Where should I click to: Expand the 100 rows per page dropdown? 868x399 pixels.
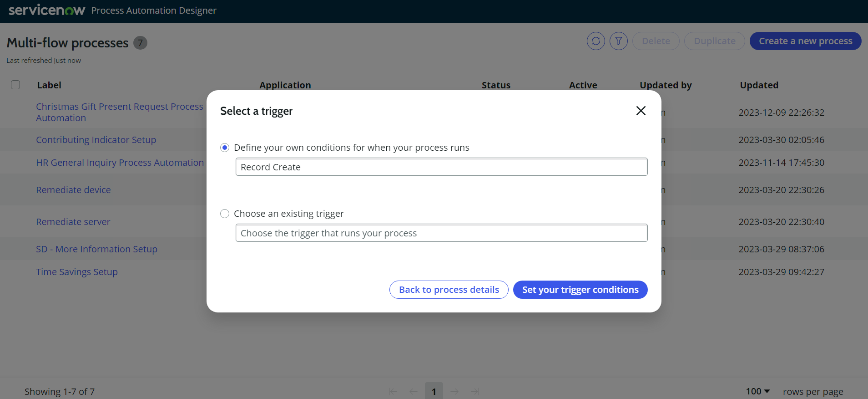758,391
